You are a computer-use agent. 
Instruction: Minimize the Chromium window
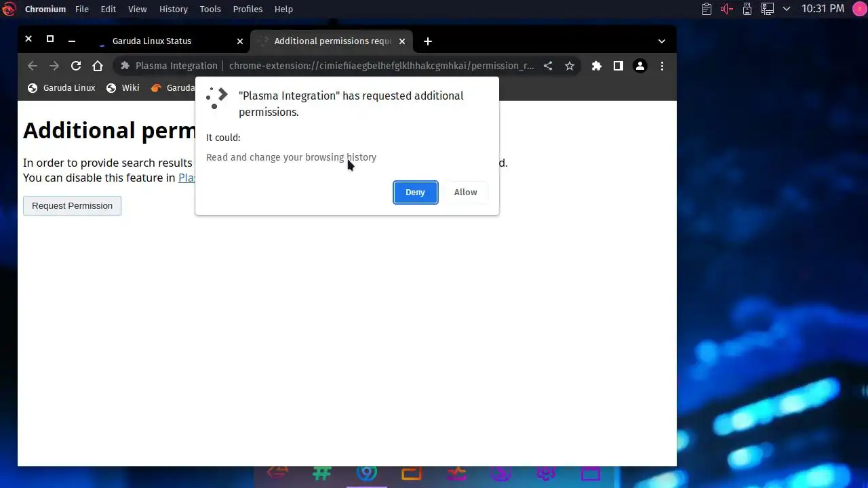tap(71, 41)
